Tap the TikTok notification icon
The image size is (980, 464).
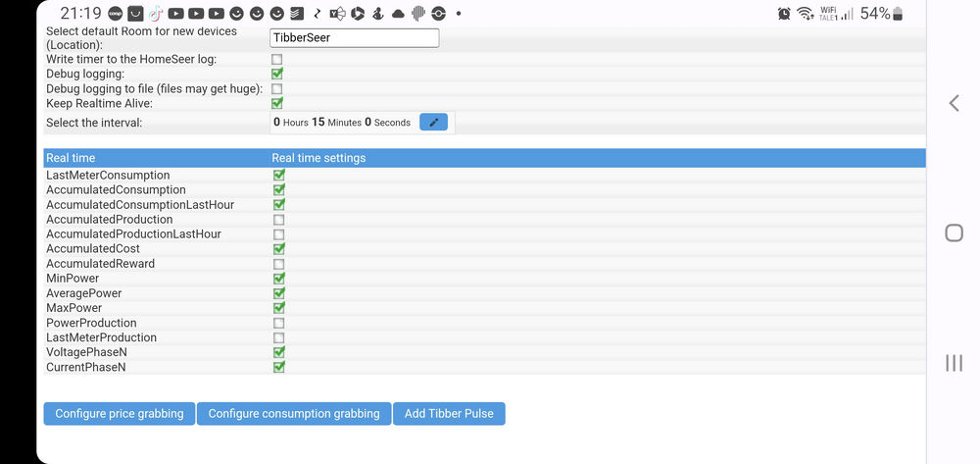click(156, 14)
